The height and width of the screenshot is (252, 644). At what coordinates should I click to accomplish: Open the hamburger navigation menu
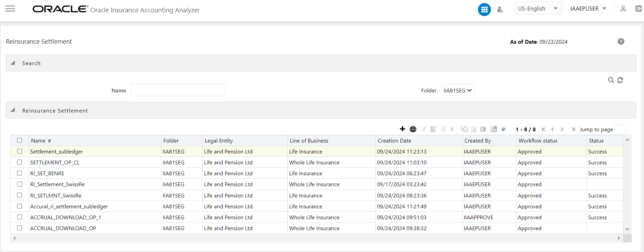coord(10,9)
